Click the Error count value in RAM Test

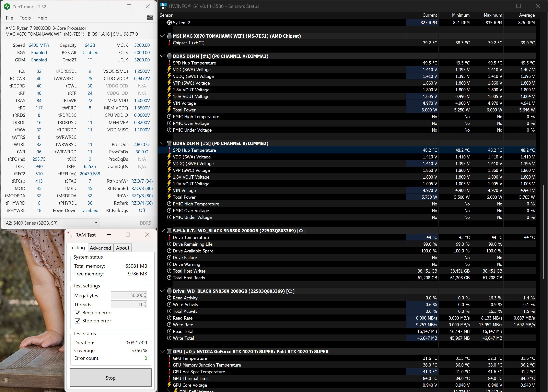[145, 358]
